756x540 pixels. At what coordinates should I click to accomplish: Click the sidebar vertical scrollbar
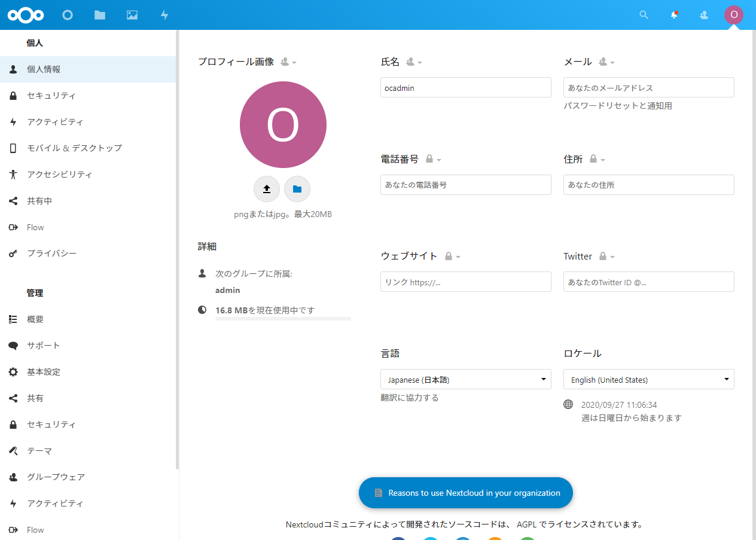(177, 250)
